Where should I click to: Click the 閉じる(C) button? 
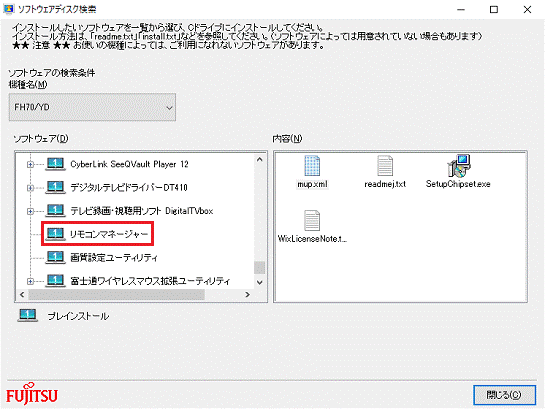coord(504,395)
